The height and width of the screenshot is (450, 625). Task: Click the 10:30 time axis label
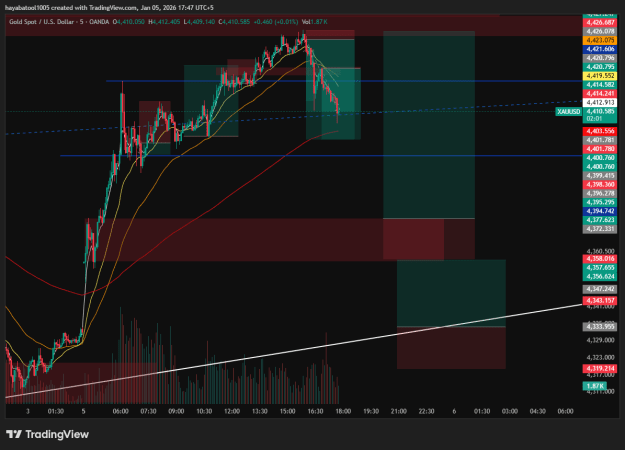204,411
